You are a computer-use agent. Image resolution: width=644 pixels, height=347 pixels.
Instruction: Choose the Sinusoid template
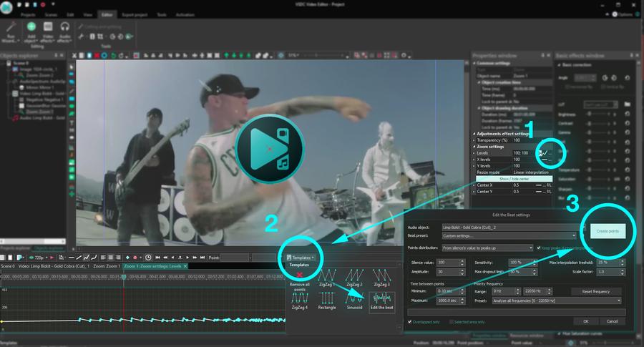click(x=354, y=301)
